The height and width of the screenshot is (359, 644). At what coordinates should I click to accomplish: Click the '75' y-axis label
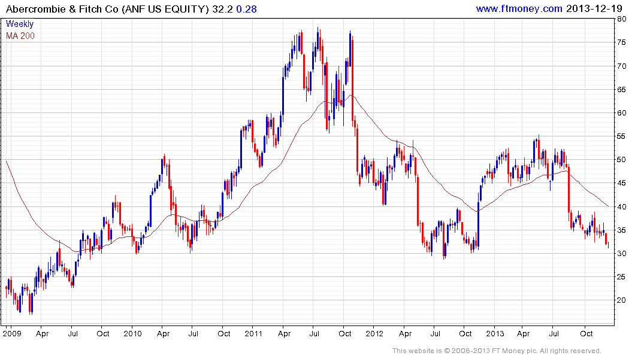point(621,42)
